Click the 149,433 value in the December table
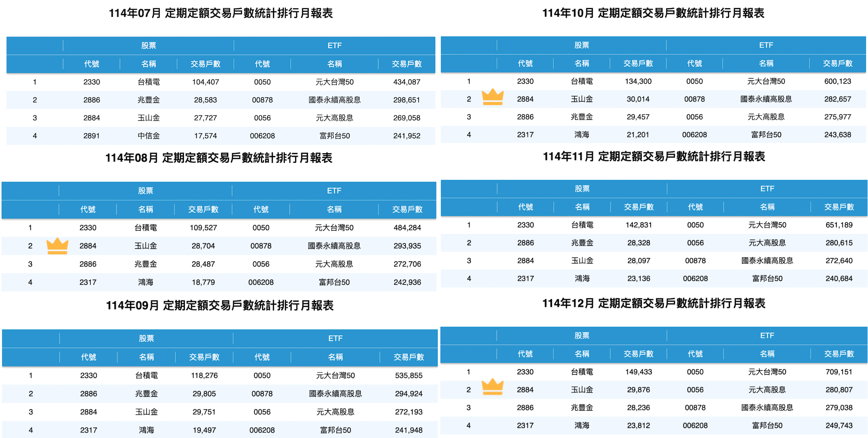 [x=638, y=372]
